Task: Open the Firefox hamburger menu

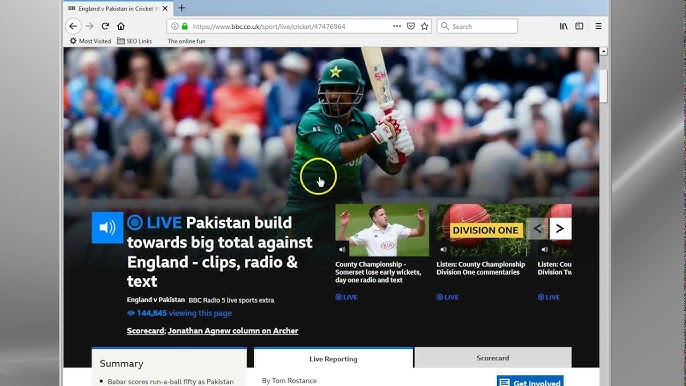Action: pos(598,26)
